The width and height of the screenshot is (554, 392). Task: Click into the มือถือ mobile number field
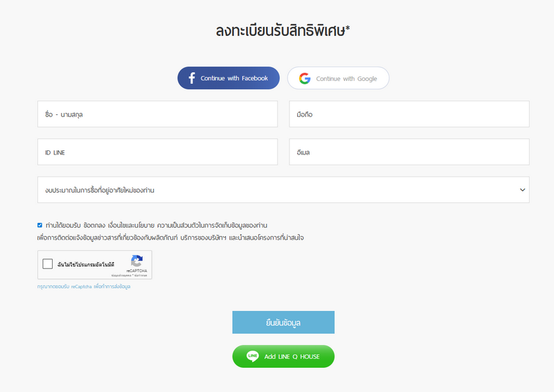(x=409, y=114)
